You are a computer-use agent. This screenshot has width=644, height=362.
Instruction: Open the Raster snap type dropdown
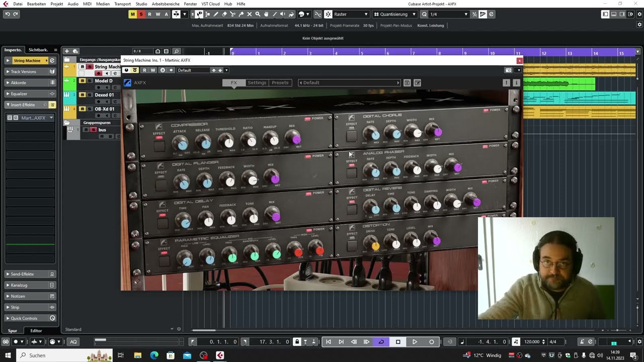click(x=350, y=14)
